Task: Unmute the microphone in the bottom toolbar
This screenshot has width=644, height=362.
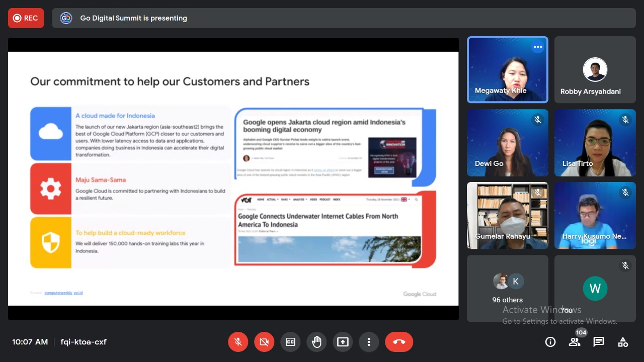Action: [238, 342]
